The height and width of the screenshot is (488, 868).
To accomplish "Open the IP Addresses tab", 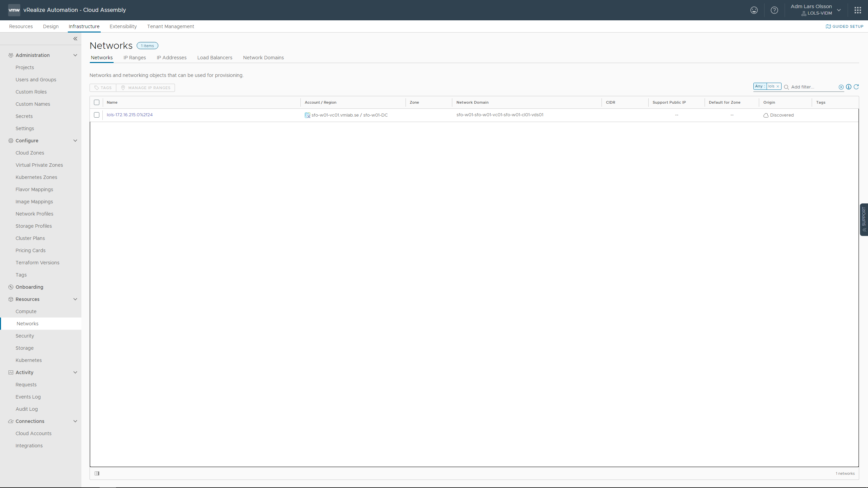I will (172, 58).
